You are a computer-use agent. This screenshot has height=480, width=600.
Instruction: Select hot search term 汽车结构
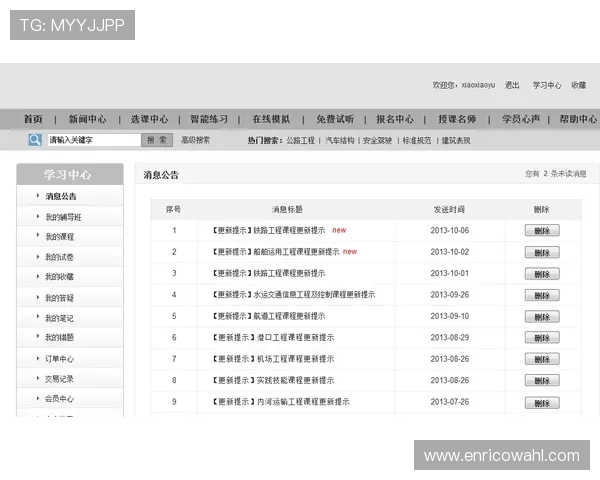(x=340, y=140)
